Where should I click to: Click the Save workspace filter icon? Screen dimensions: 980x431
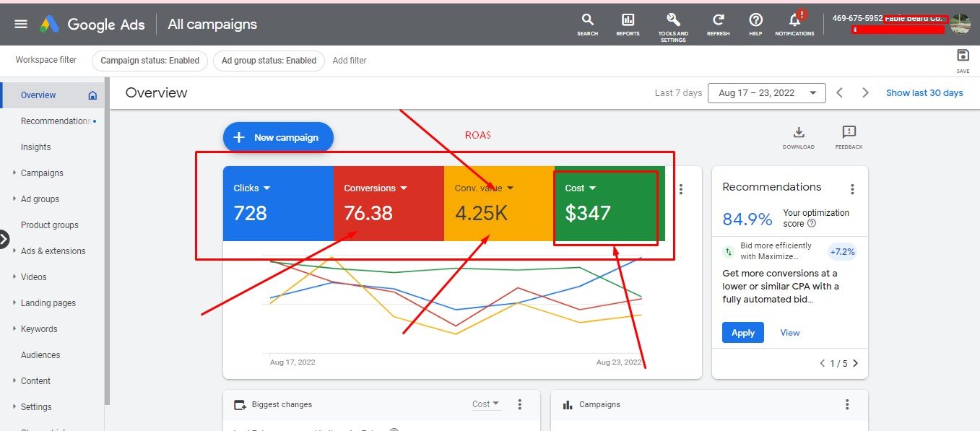click(962, 56)
